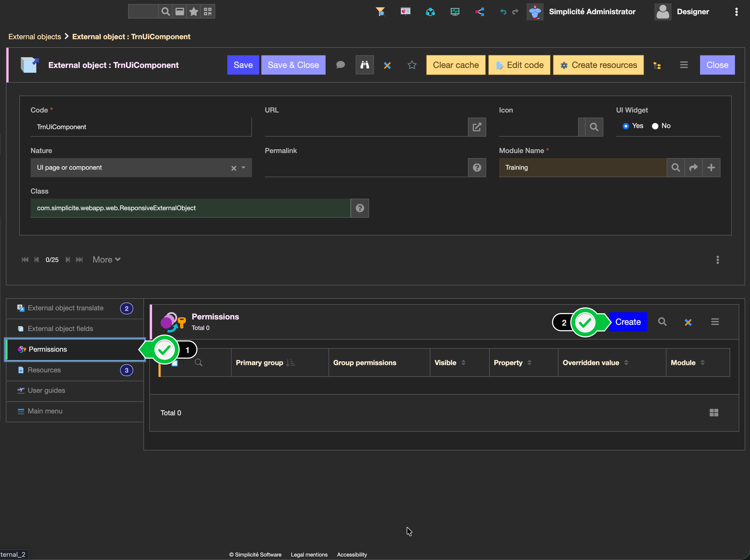
Task: Click the plus icon beside Module Name
Action: 711,167
